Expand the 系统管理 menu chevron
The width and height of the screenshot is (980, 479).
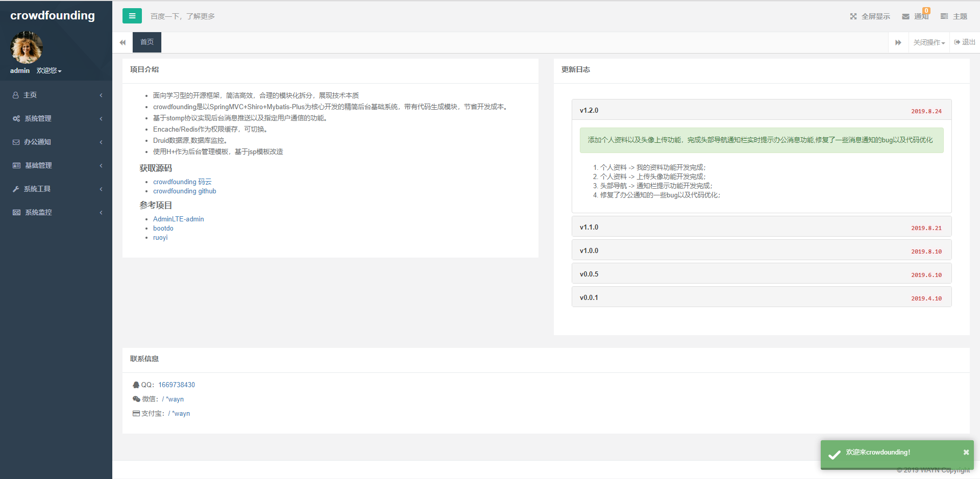point(101,118)
